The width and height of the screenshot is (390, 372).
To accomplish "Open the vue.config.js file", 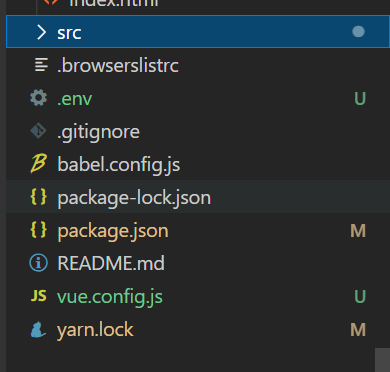I will 110,297.
